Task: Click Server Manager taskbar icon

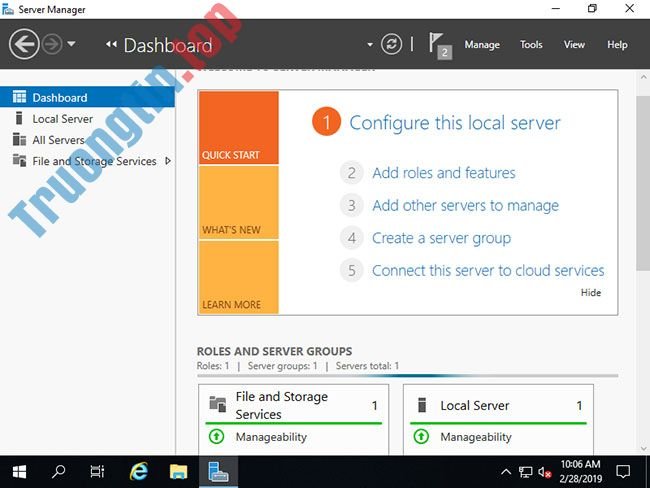Action: [x=218, y=472]
